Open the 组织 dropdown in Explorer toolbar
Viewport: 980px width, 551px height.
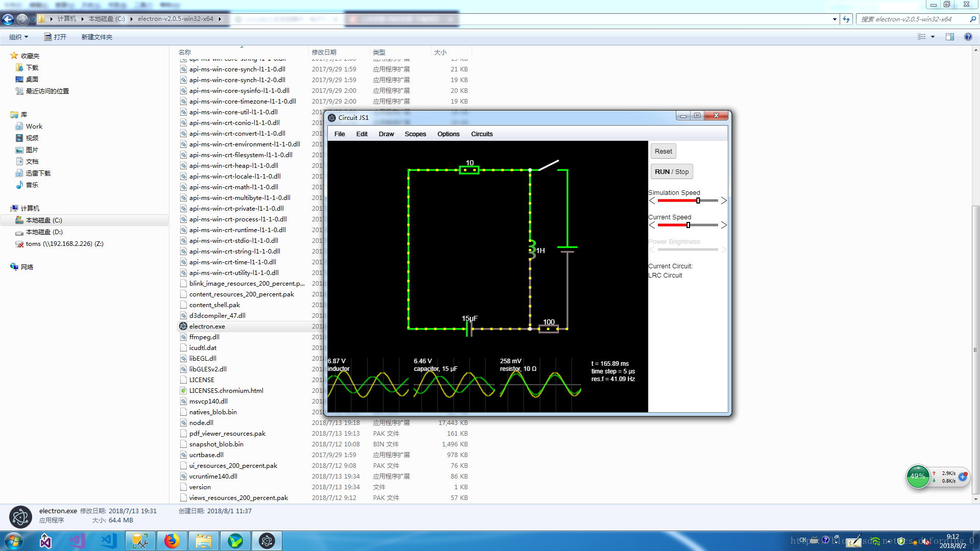pyautogui.click(x=18, y=37)
